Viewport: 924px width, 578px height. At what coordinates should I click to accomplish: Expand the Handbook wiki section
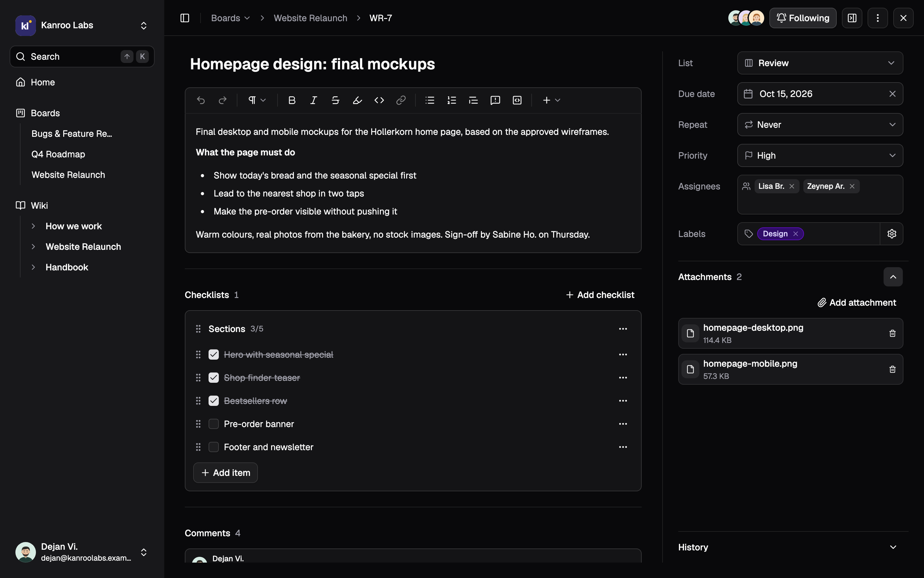point(33,267)
